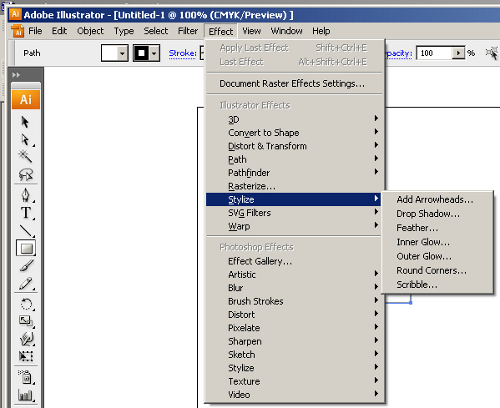Click the orange Ai logo in toolbox
The image size is (500, 408).
click(x=26, y=99)
